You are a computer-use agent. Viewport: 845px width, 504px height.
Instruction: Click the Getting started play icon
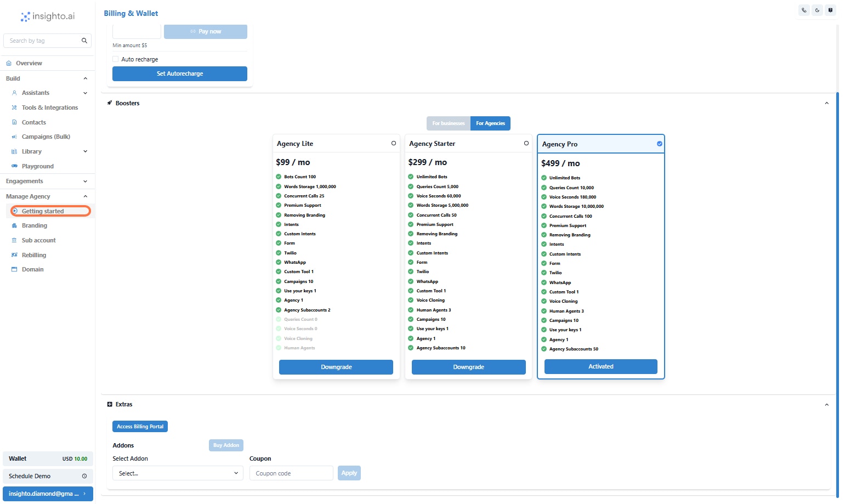tap(15, 211)
